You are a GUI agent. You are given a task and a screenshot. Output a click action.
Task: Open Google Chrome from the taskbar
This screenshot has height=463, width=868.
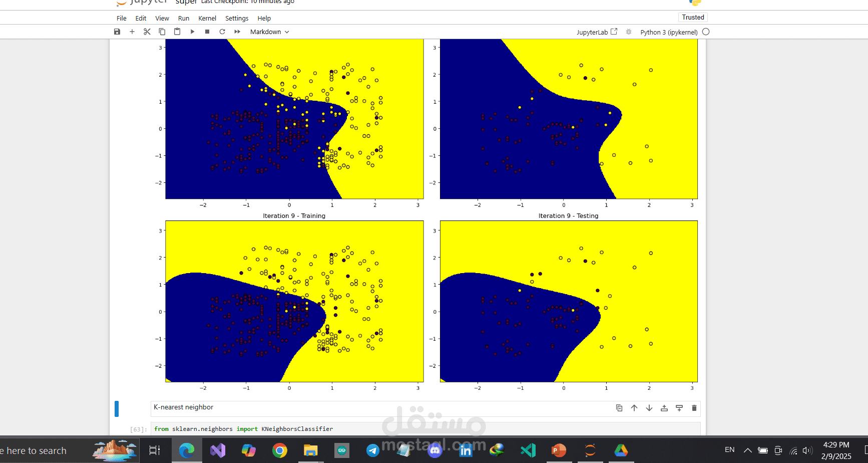coord(280,450)
